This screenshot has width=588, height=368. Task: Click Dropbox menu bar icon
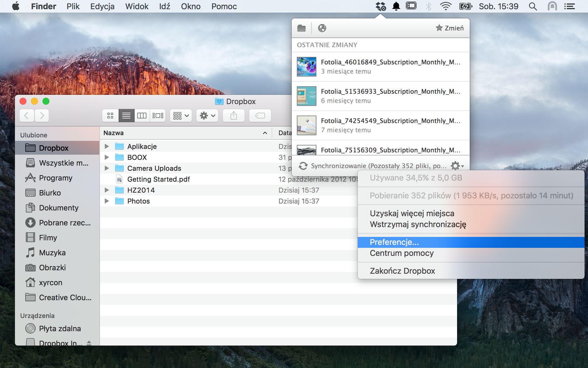pyautogui.click(x=380, y=6)
